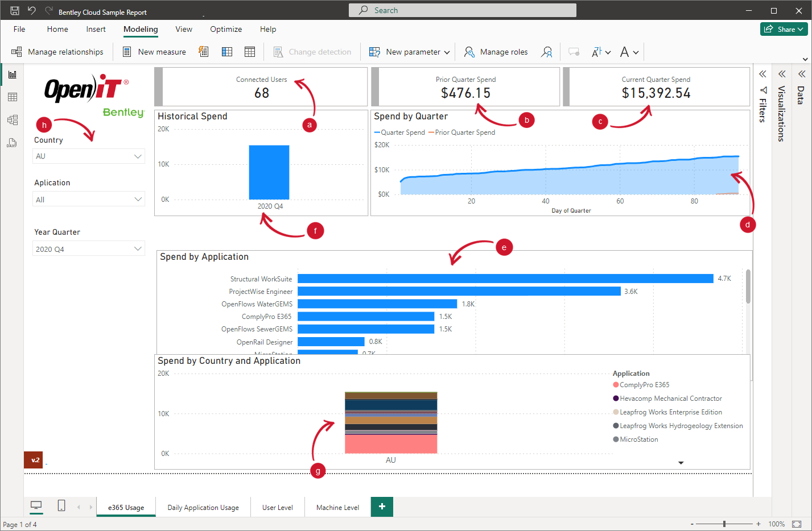Create a Quick measure with the lightning calculator icon
The image size is (812, 531).
pyautogui.click(x=203, y=51)
